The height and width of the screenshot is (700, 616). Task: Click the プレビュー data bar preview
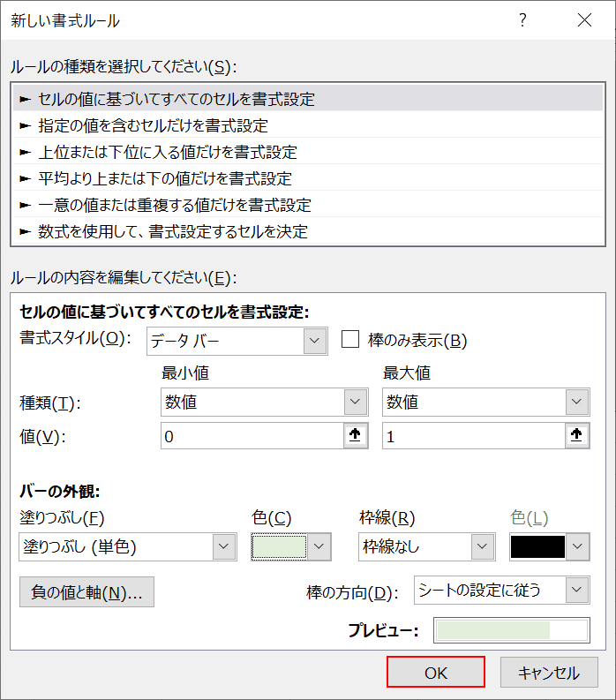coord(512,630)
